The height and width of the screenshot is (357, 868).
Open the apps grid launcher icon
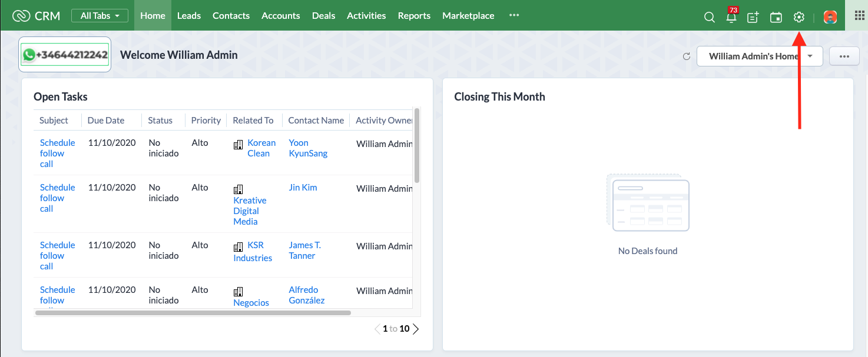tap(859, 16)
